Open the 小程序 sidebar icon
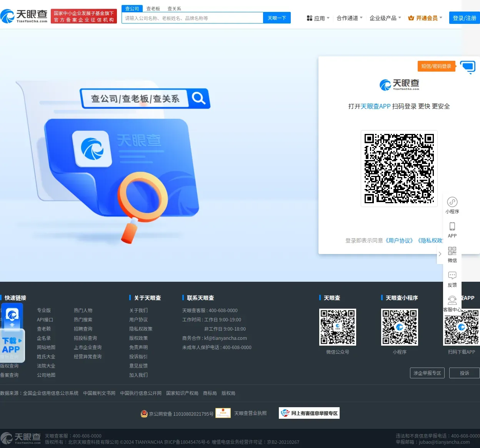Viewport: 480px width, 448px height. pos(452,202)
